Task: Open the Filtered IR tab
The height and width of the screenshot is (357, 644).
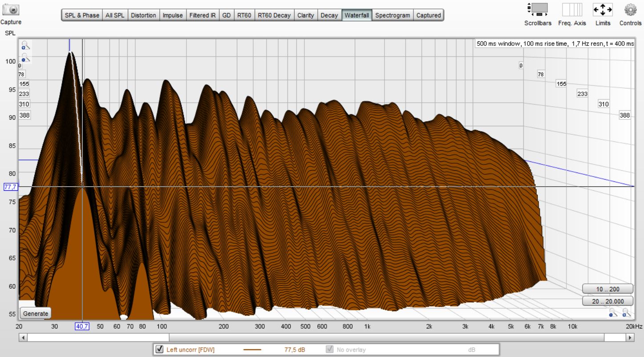Action: [x=203, y=15]
